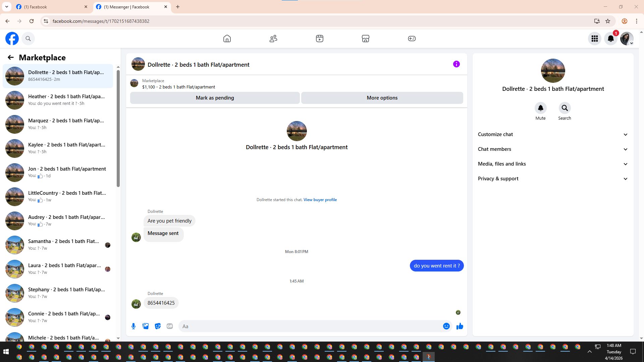Open the Facebook Marketplace nav icon
The width and height of the screenshot is (644, 362).
tap(365, 39)
